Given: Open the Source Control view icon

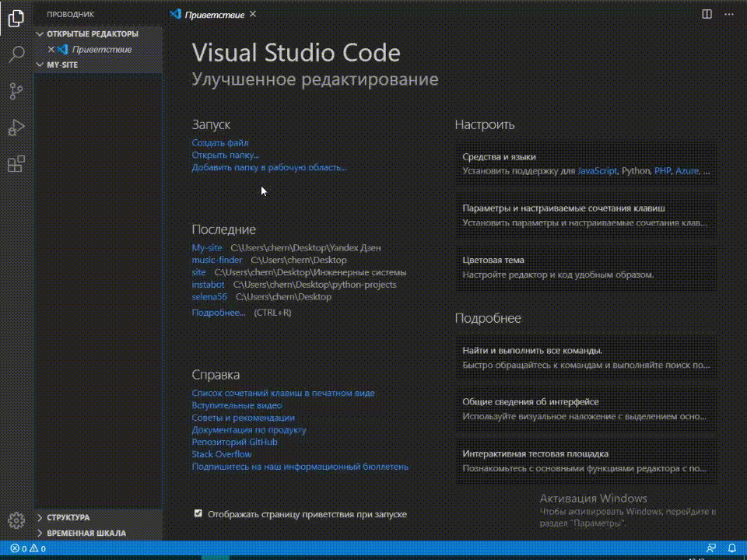Looking at the screenshot, I should tap(16, 91).
